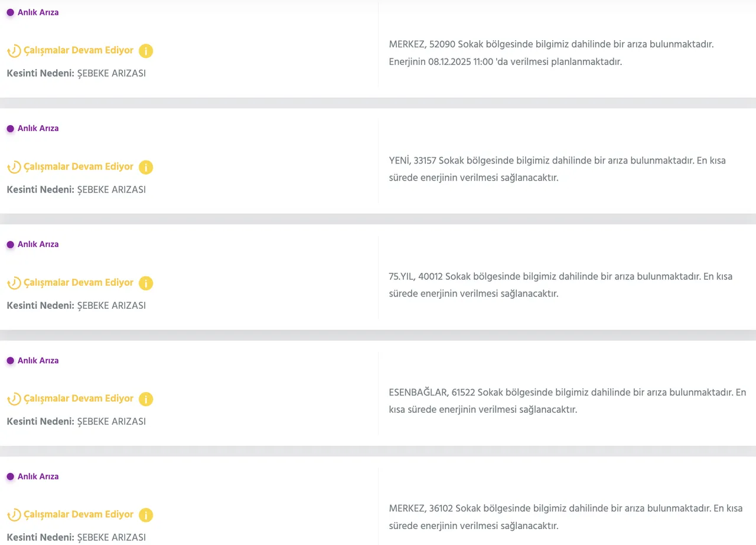Click the ESENBAĞLAR 61522 Sokak outage description
756x545 pixels.
(567, 401)
